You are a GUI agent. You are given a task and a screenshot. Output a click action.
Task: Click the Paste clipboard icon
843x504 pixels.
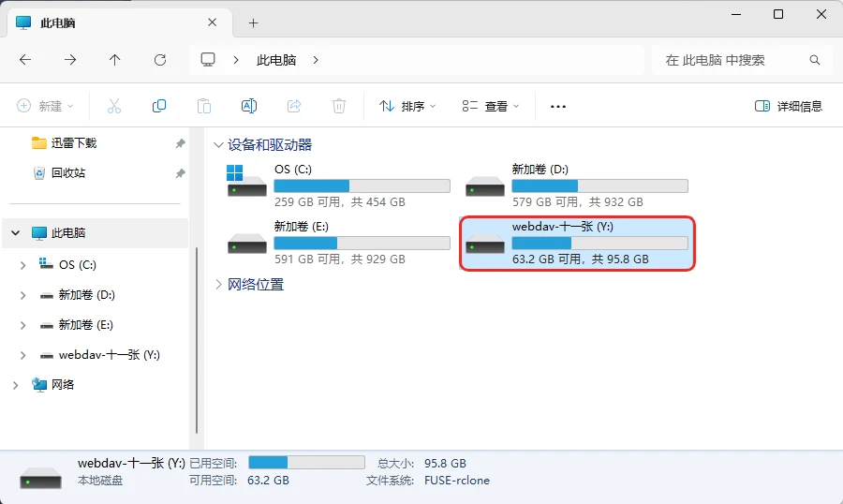[x=204, y=106]
